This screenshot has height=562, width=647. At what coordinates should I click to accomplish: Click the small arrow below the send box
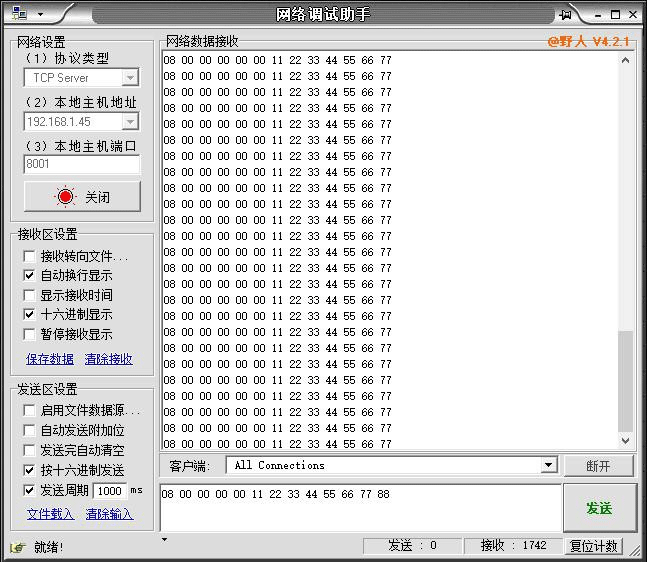click(165, 540)
